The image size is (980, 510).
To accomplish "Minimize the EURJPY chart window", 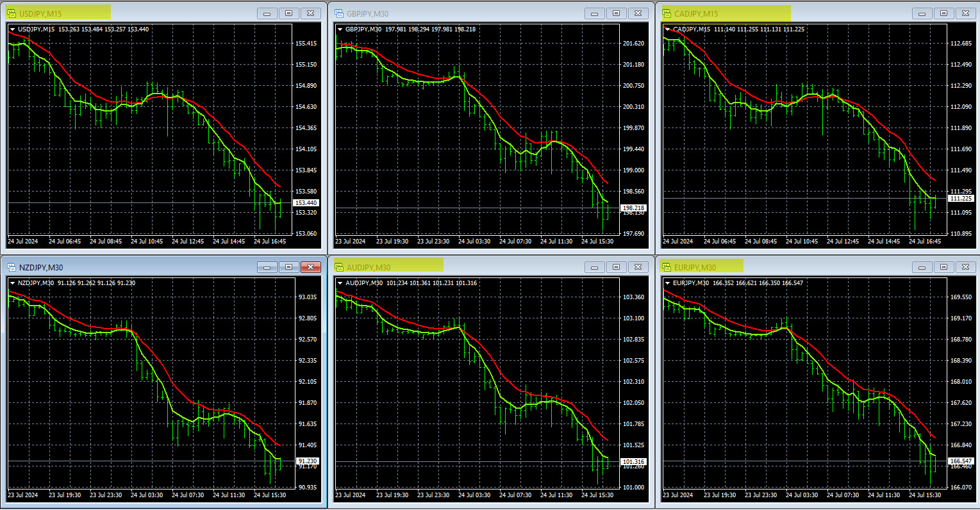I will [x=922, y=267].
